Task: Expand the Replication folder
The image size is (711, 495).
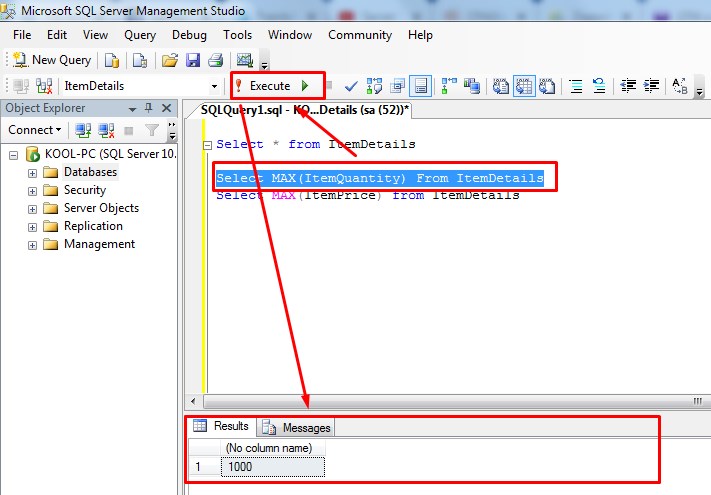Action: [32, 227]
